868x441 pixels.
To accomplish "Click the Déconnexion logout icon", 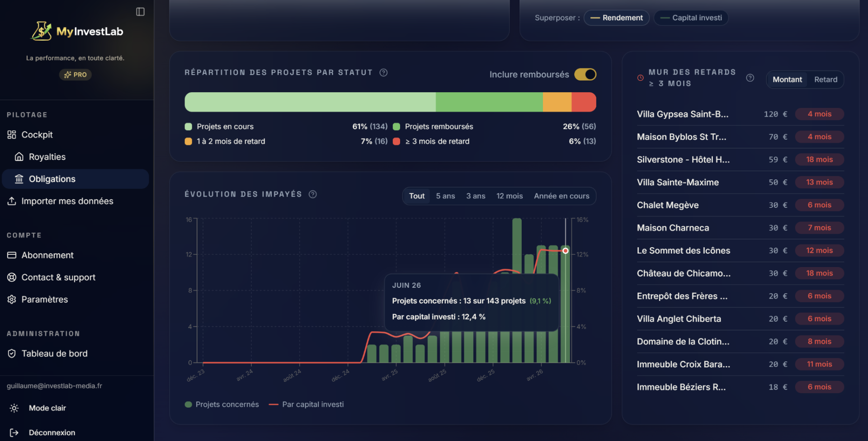I will (x=14, y=433).
